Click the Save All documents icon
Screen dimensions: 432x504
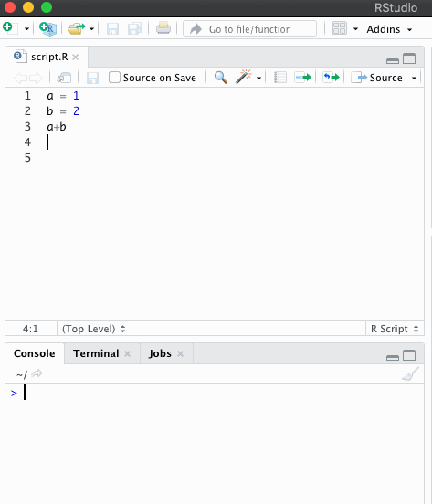click(135, 29)
